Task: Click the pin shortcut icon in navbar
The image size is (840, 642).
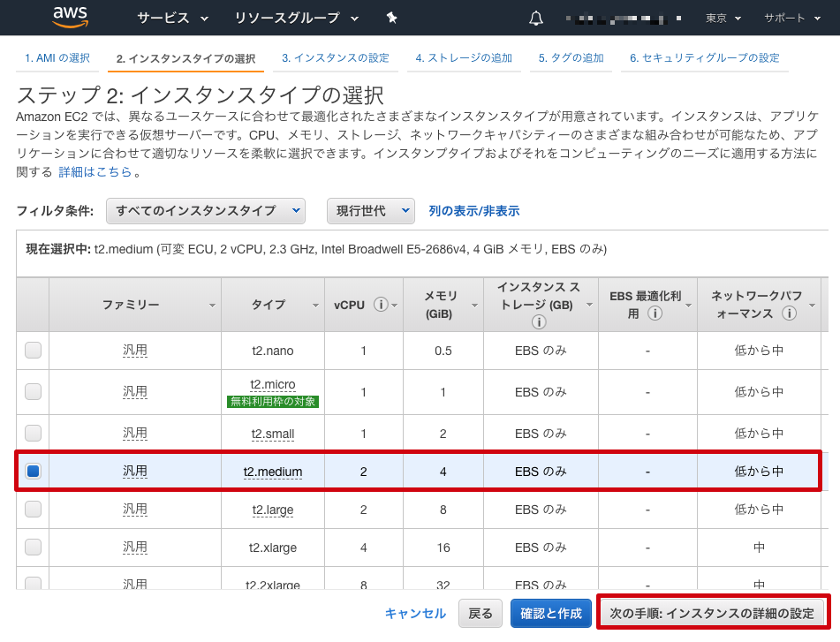Action: point(391,19)
